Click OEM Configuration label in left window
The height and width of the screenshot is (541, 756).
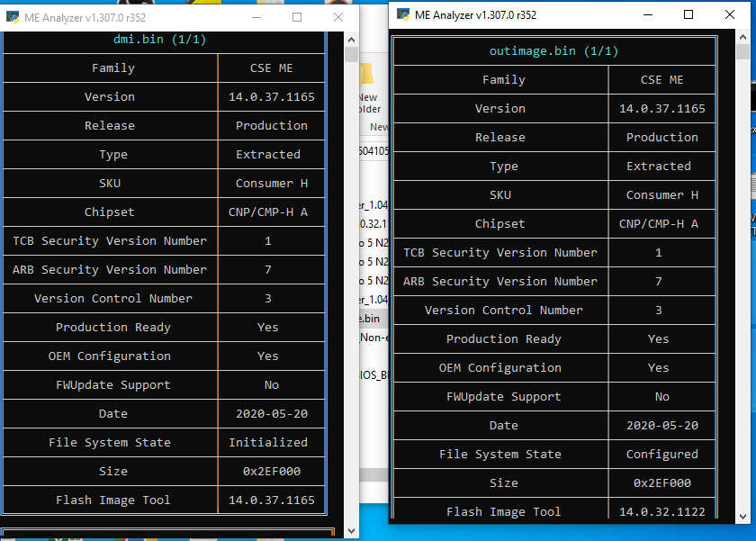pyautogui.click(x=110, y=356)
